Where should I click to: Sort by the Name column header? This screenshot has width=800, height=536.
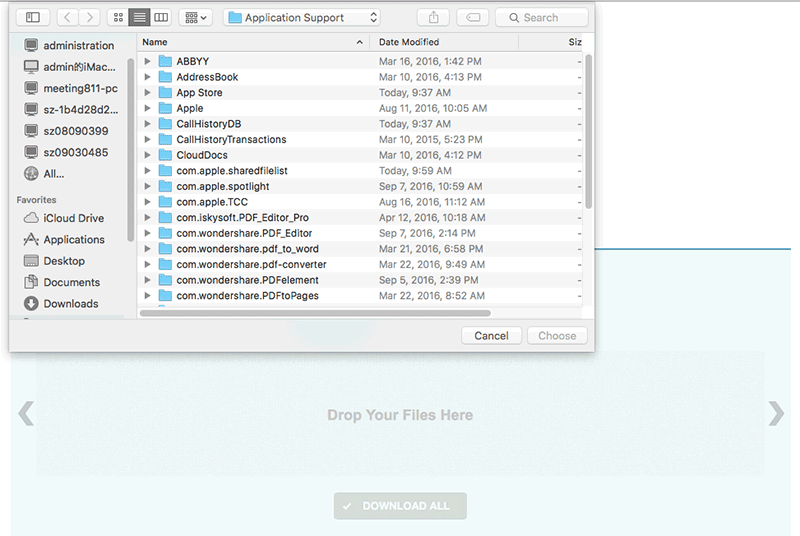tap(254, 42)
